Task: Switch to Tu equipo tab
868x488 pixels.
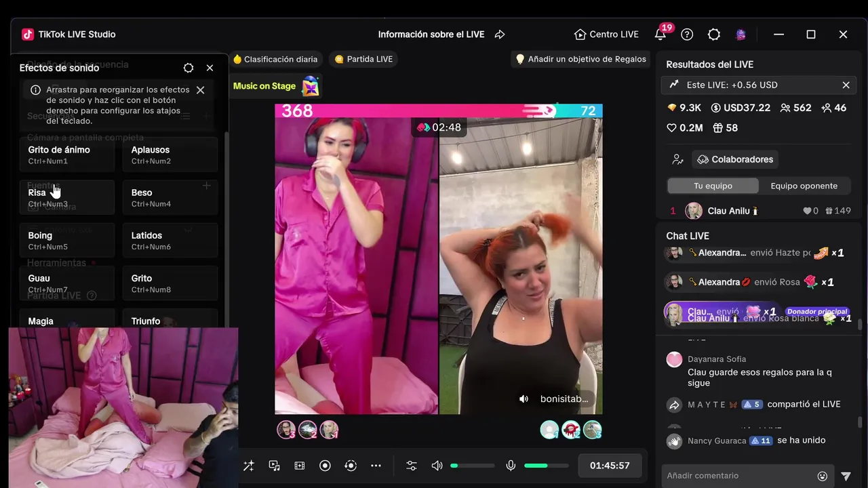Action: tap(713, 186)
